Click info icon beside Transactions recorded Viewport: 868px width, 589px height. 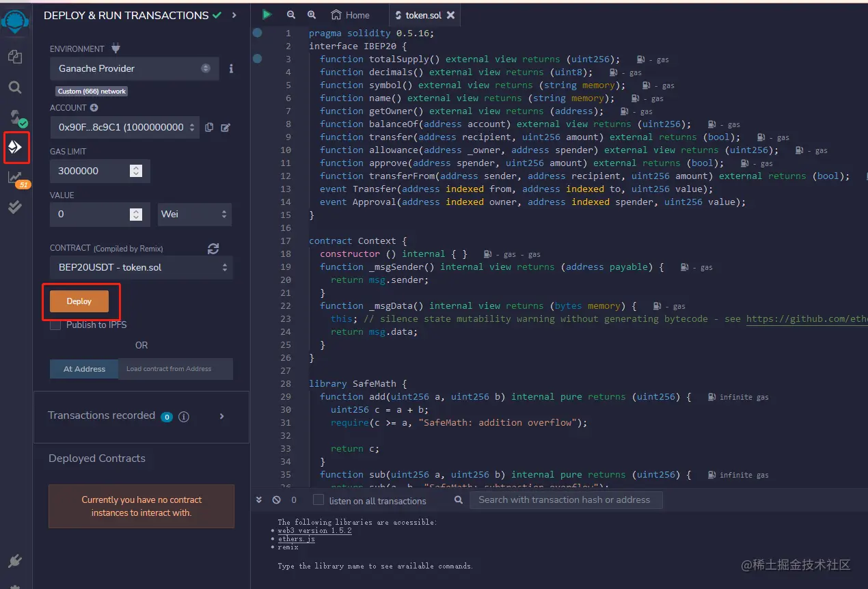click(x=184, y=416)
